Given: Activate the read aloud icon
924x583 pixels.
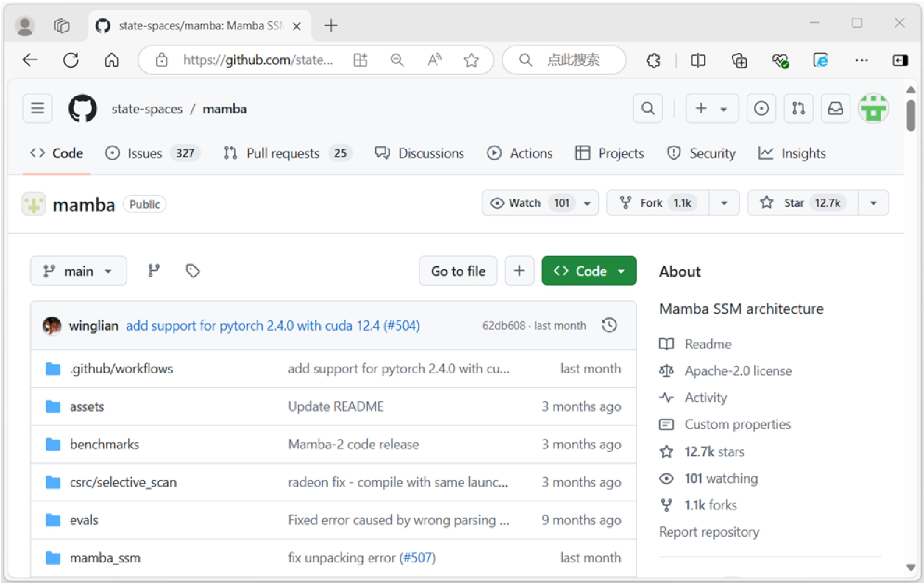Looking at the screenshot, I should click(434, 60).
